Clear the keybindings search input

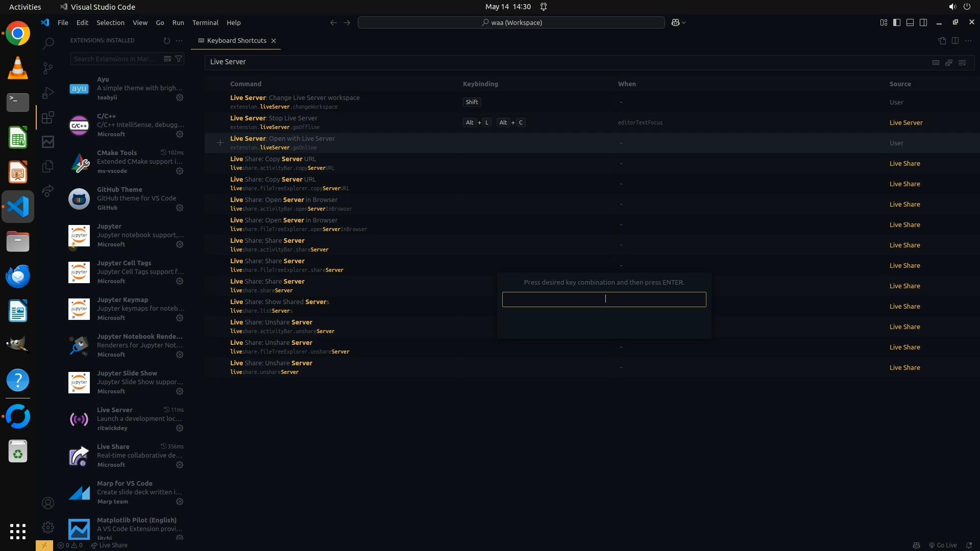click(x=962, y=62)
